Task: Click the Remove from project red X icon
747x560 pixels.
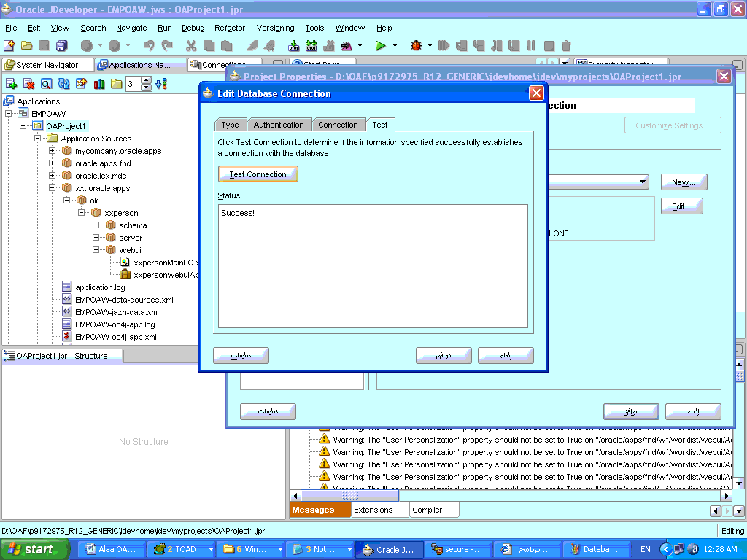Action: click(x=29, y=85)
